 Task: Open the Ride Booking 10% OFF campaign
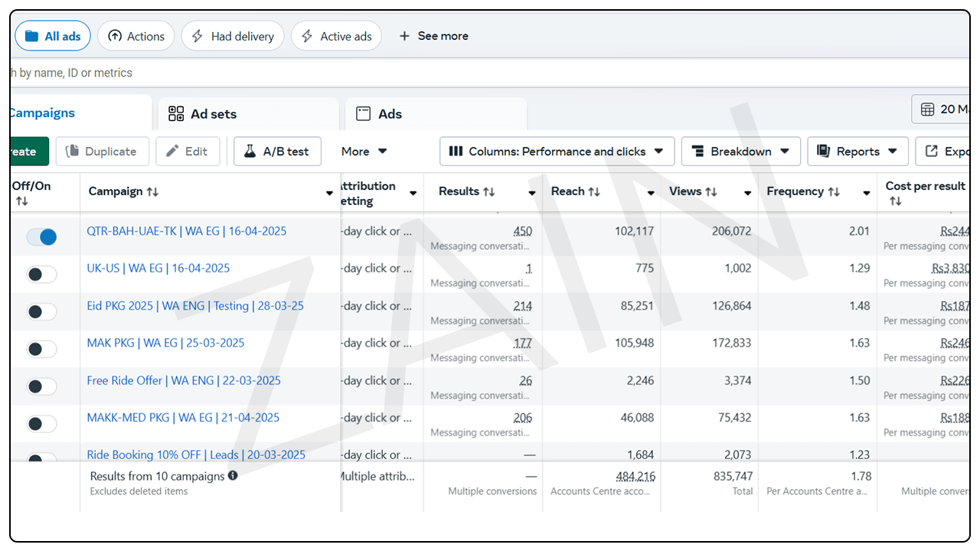196,455
